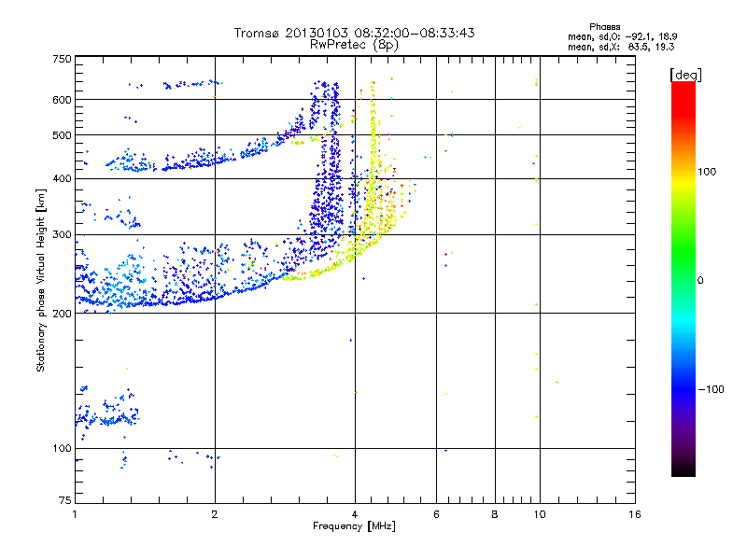Viewport: 747px width, 560px height.
Task: Click the frequency axis tick label '16'
Action: [635, 514]
